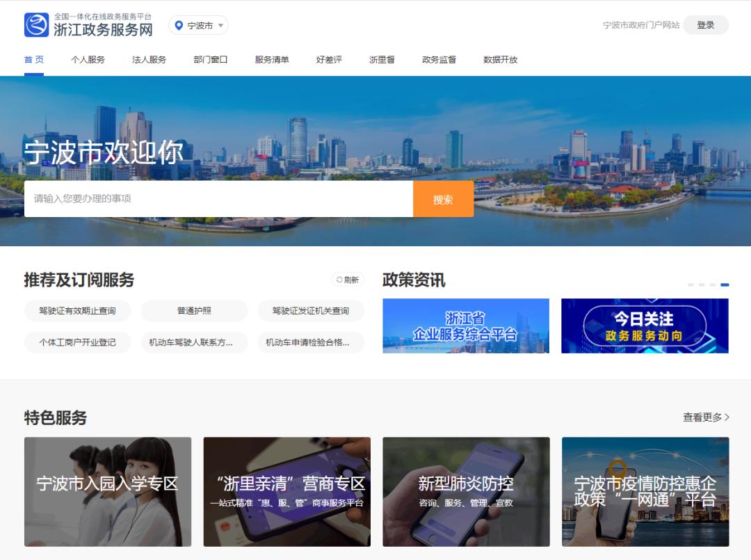Select the 普通护照 service shortcut
The image size is (751, 560).
tap(195, 310)
